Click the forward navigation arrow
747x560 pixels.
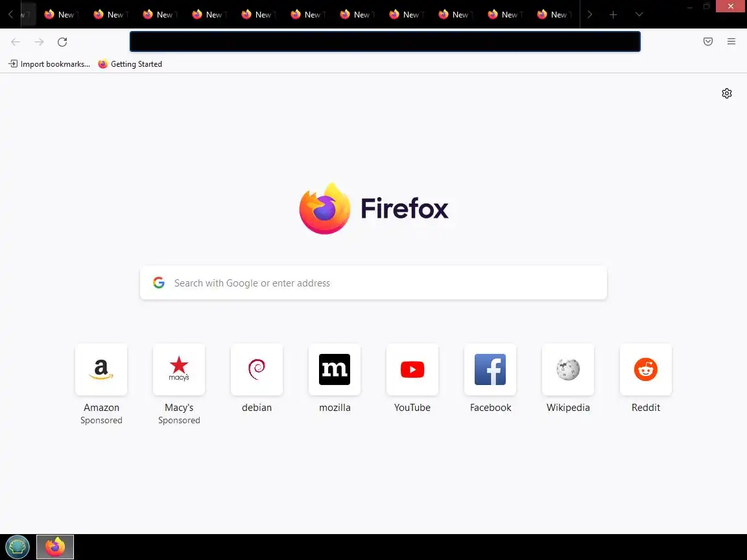pyautogui.click(x=39, y=42)
